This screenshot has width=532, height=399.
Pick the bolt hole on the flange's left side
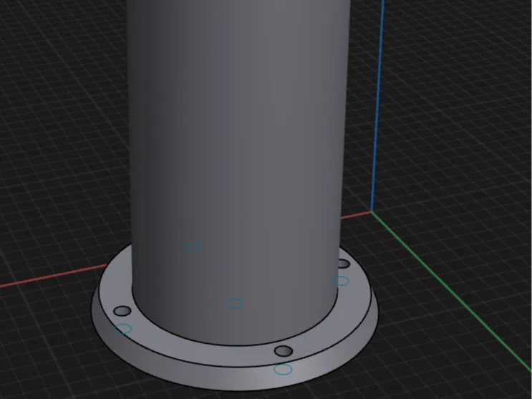tap(122, 311)
